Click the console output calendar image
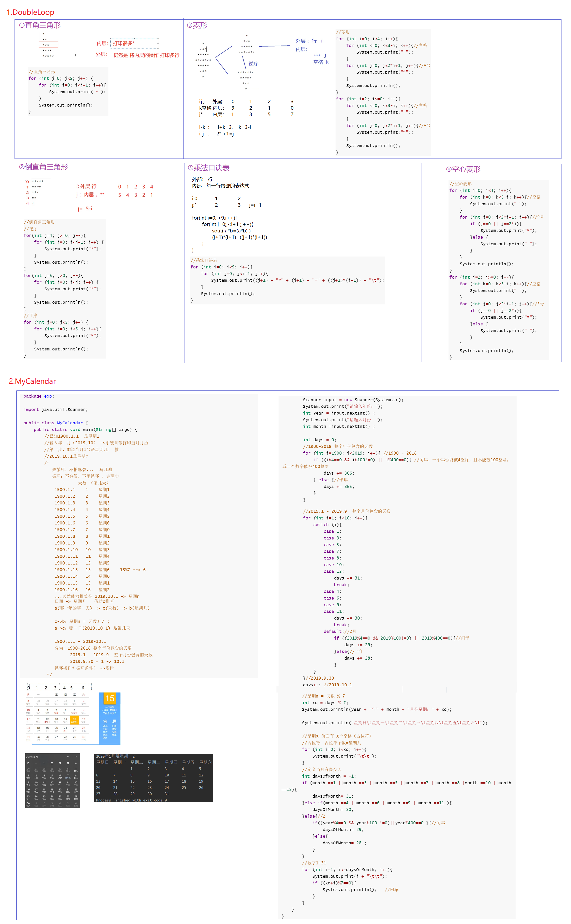 [154, 778]
